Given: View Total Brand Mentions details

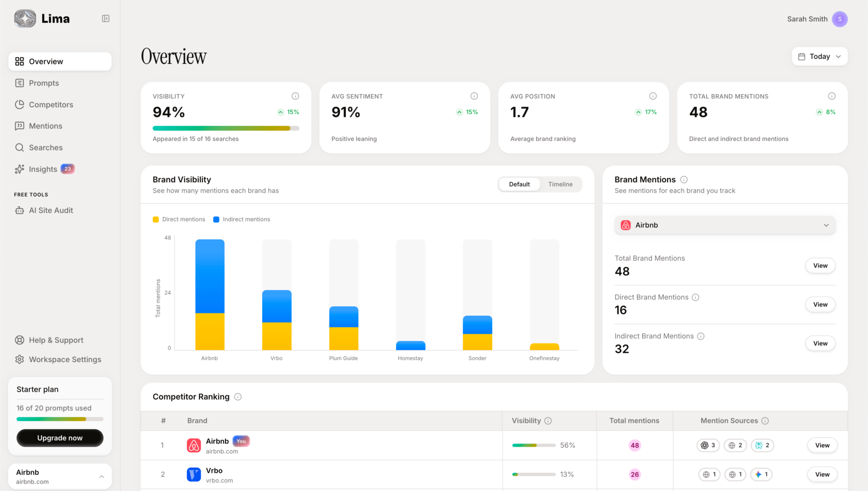Looking at the screenshot, I should pos(820,266).
